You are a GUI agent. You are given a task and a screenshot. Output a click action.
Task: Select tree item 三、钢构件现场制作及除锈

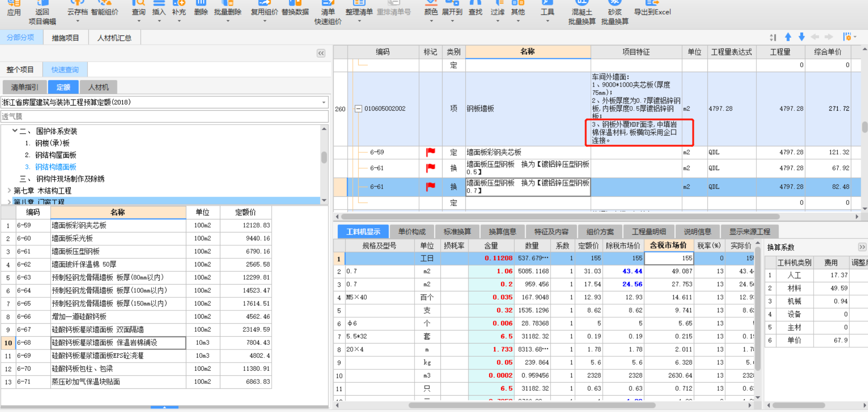62,179
